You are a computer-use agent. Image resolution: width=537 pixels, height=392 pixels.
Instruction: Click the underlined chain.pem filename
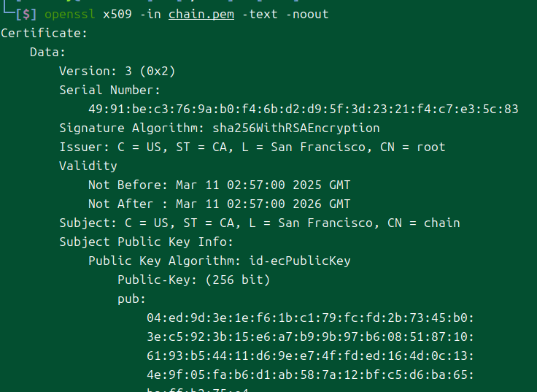(201, 15)
